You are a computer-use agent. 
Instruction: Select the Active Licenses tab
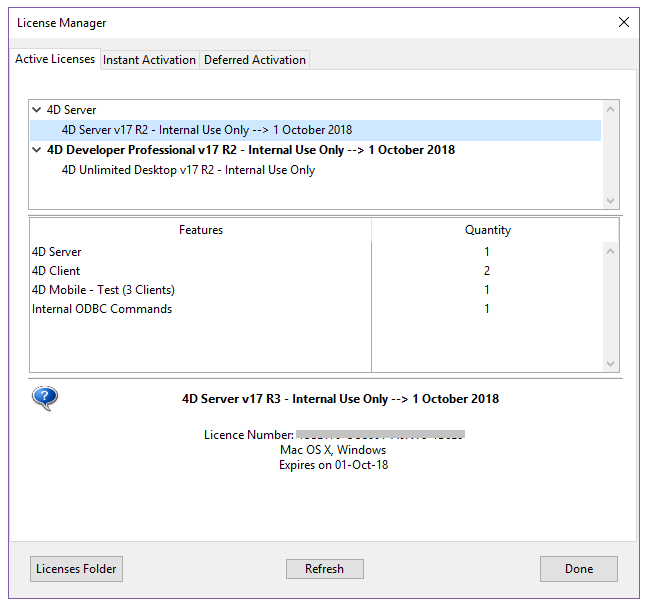click(55, 59)
